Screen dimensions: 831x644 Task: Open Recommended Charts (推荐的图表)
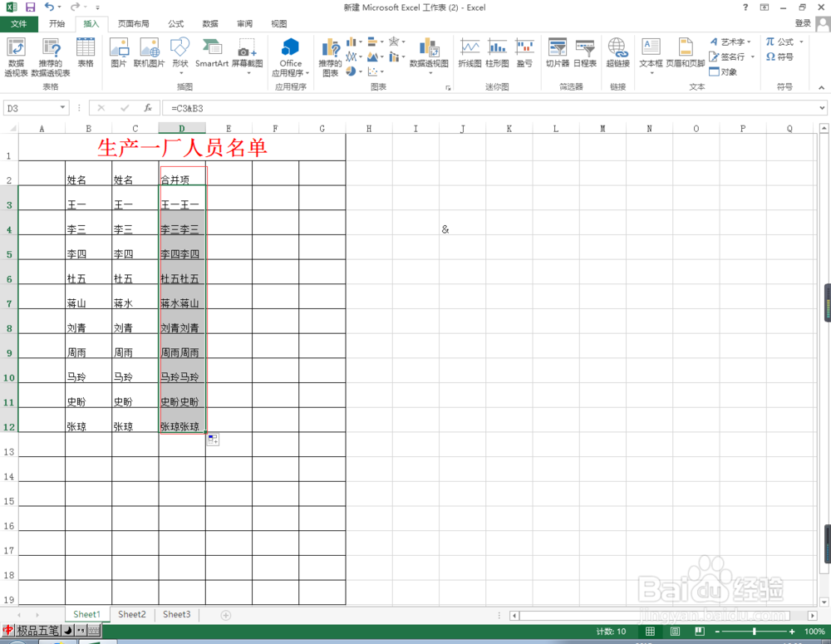(330, 57)
